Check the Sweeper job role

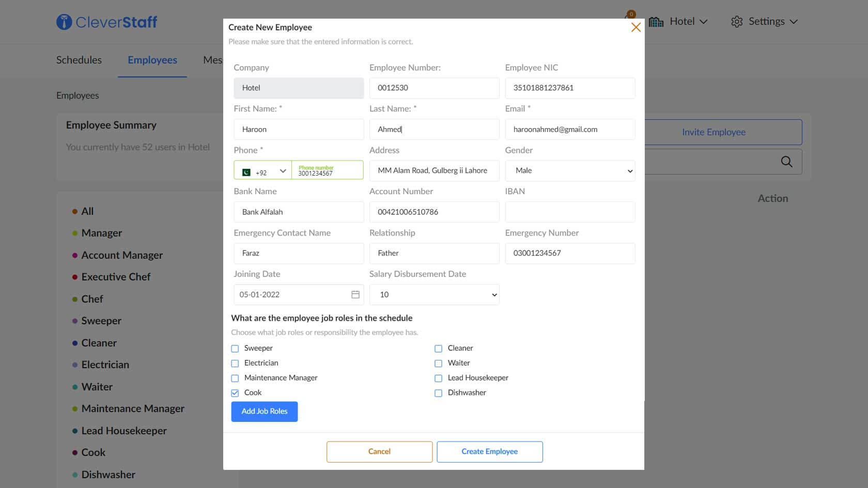[x=235, y=349]
